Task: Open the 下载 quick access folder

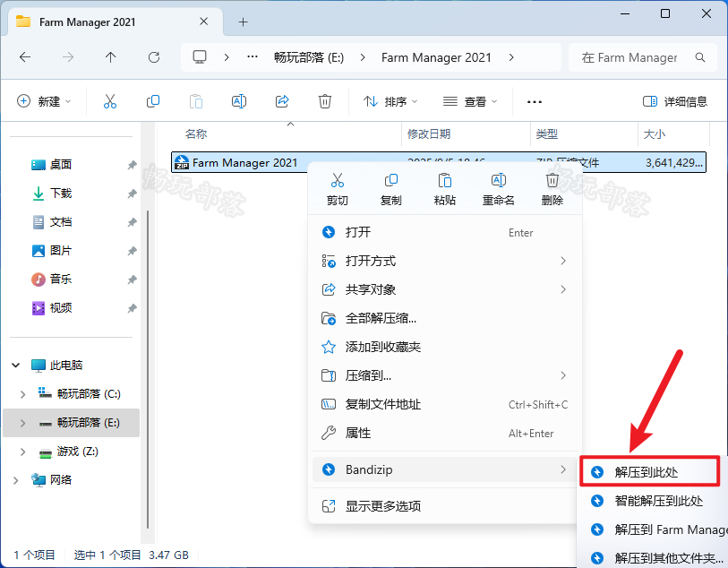Action: (x=60, y=194)
